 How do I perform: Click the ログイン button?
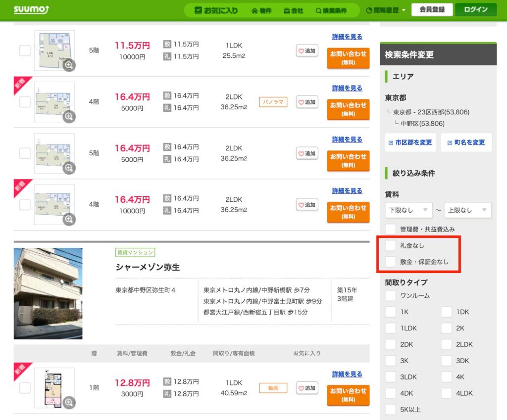click(x=475, y=9)
